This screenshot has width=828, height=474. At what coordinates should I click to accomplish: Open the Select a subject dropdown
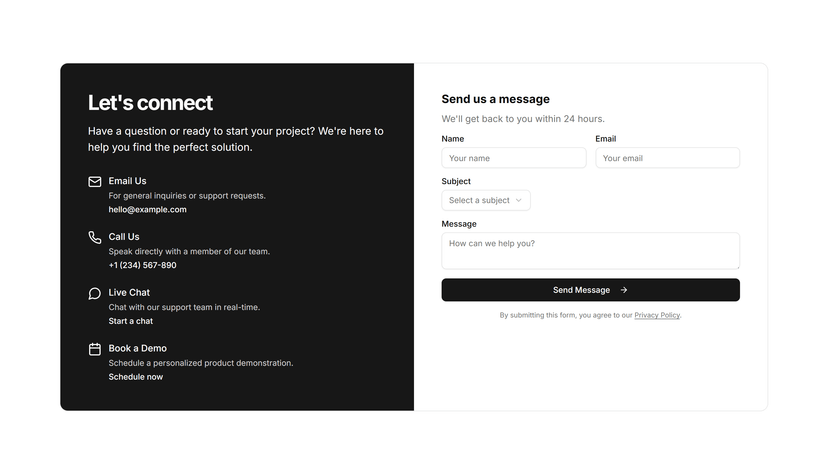(486, 200)
